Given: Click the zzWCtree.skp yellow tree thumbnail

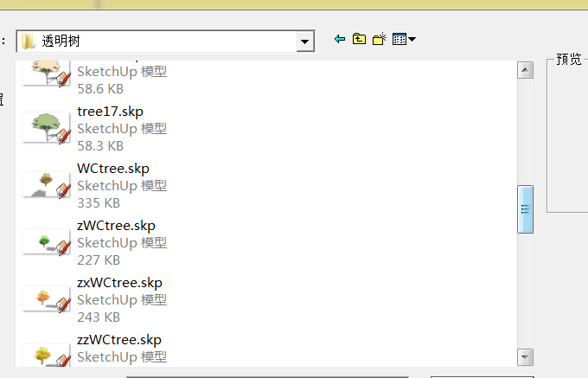Looking at the screenshot, I should pyautogui.click(x=47, y=355).
